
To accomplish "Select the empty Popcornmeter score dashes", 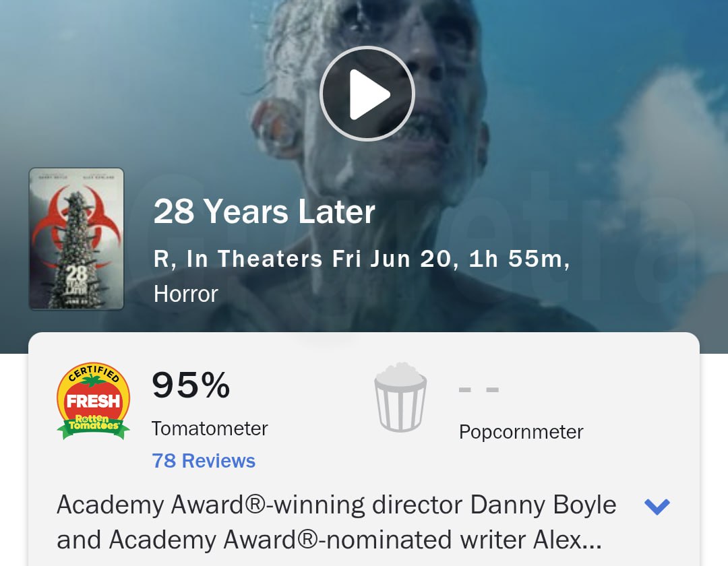I will point(479,389).
